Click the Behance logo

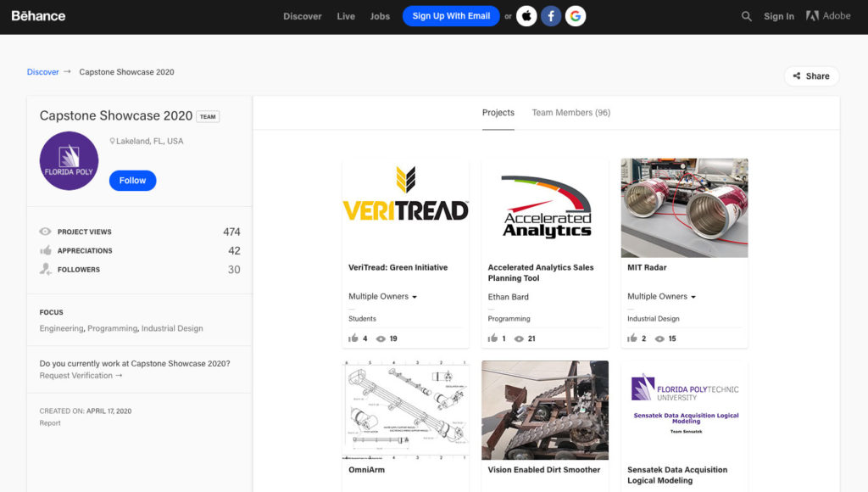click(38, 16)
